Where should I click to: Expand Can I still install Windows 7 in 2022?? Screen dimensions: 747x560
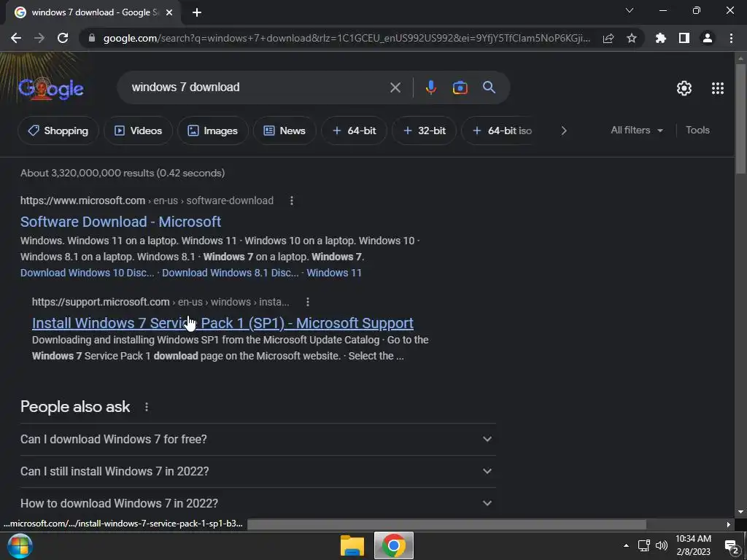pos(258,472)
